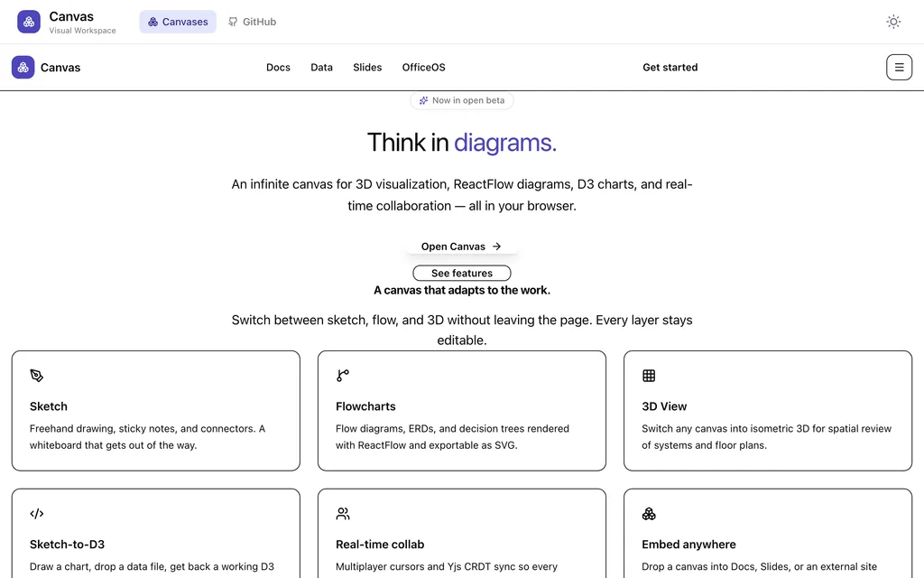Open the hamburger menu
This screenshot has height=578, width=924.
(900, 67)
